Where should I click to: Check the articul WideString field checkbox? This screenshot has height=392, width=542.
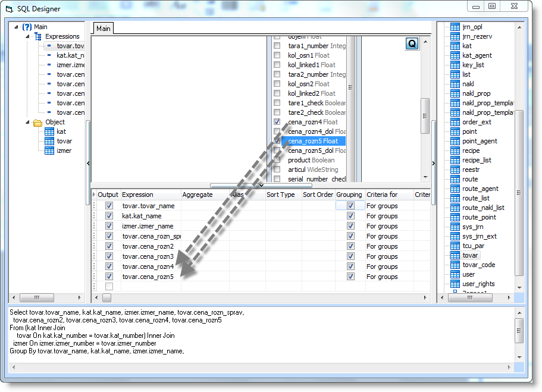[x=277, y=170]
